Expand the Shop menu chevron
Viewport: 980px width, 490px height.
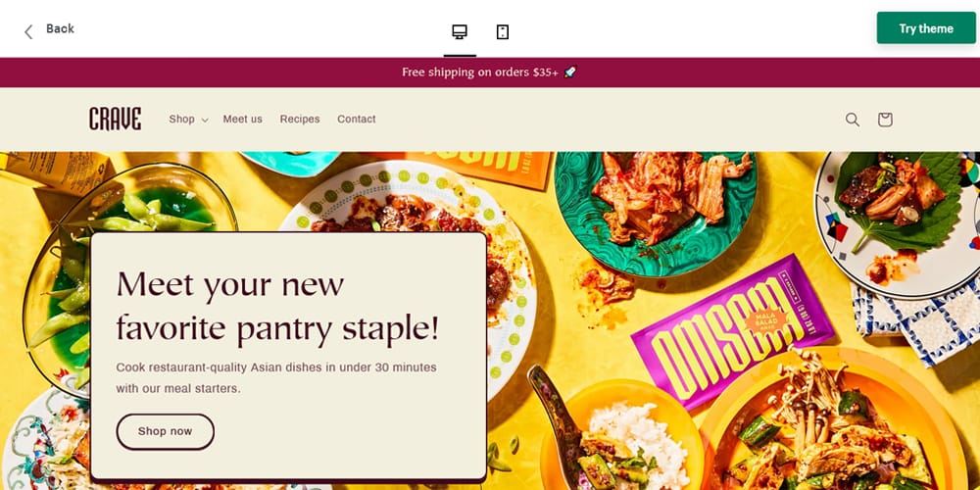tap(205, 120)
